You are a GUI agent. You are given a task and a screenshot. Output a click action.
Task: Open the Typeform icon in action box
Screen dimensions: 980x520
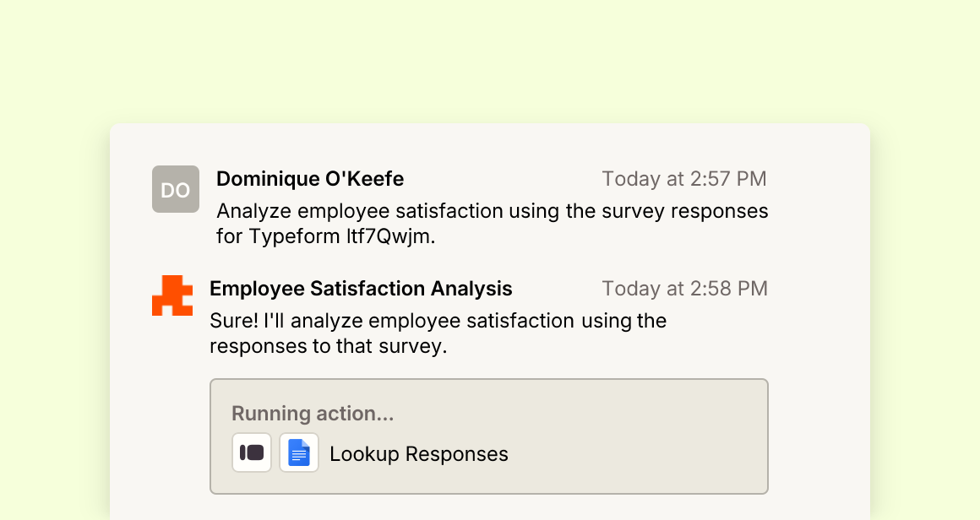[252, 452]
